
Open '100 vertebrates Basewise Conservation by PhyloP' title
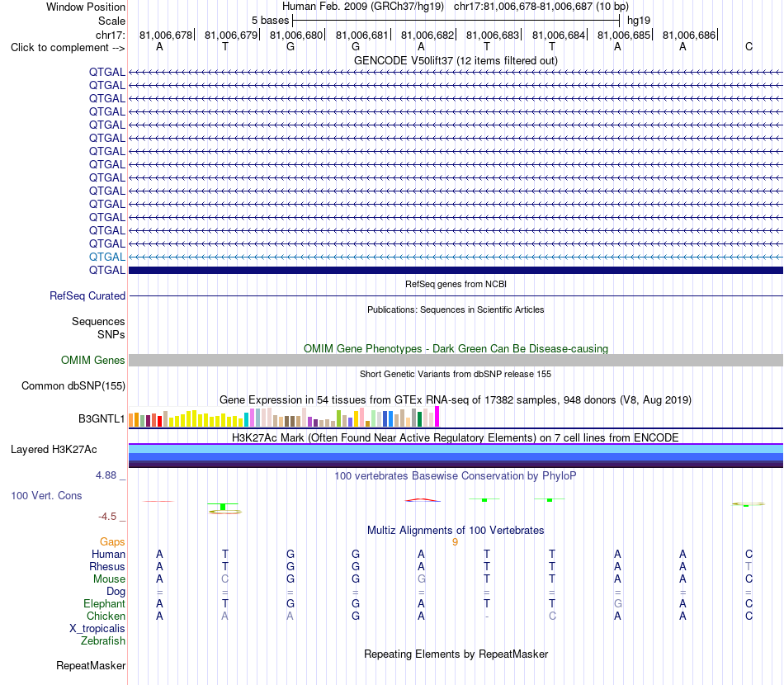pyautogui.click(x=456, y=476)
